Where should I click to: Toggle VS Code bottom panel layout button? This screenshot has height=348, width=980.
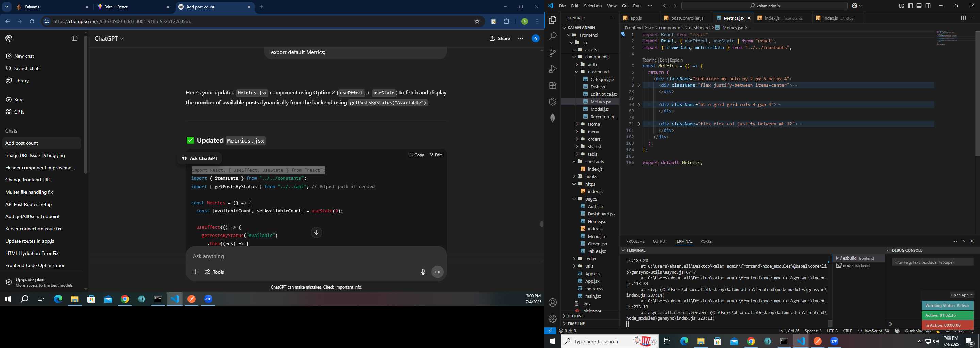919,6
